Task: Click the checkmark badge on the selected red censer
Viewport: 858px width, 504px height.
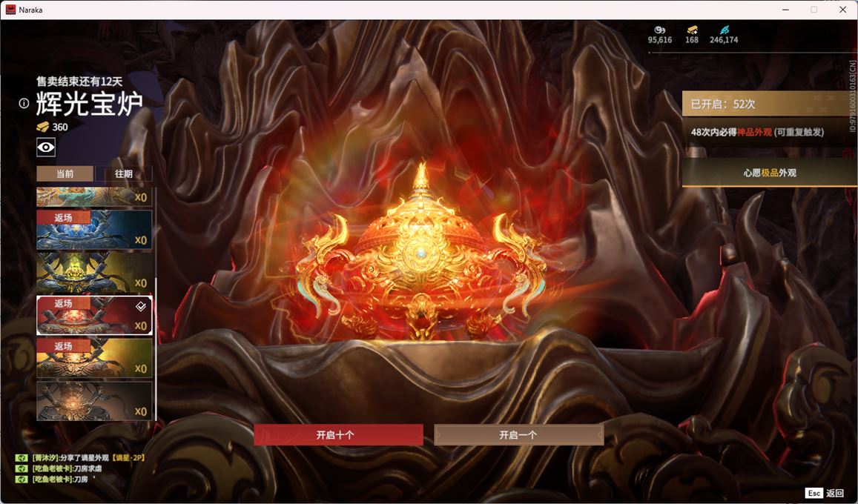Action: point(141,307)
